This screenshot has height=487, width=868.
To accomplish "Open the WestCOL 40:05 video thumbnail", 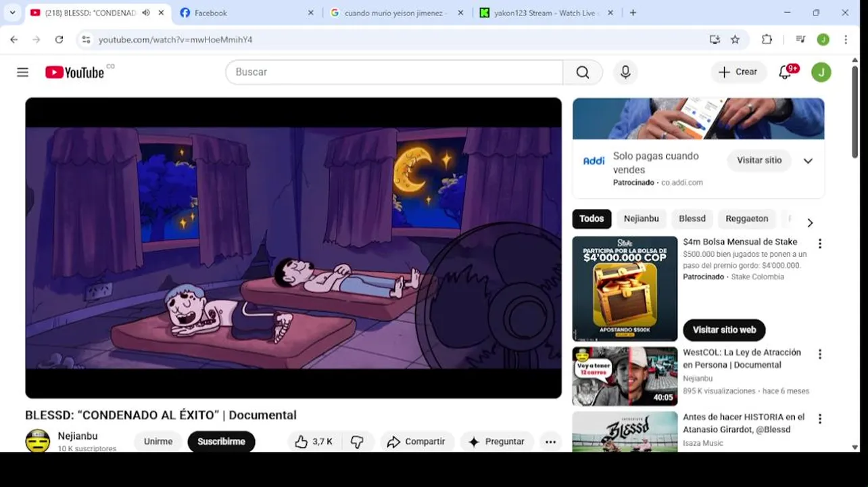I will (625, 376).
